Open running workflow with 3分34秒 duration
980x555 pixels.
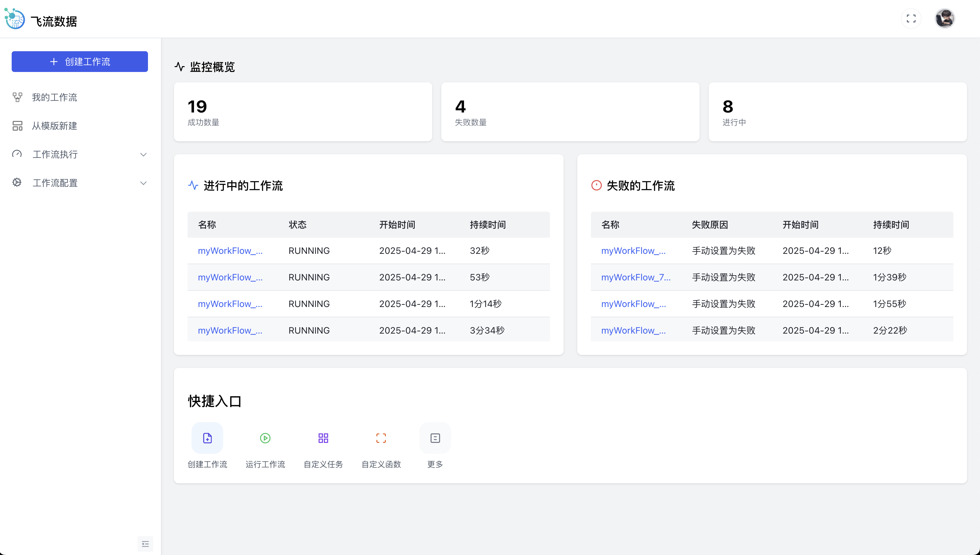[230, 330]
